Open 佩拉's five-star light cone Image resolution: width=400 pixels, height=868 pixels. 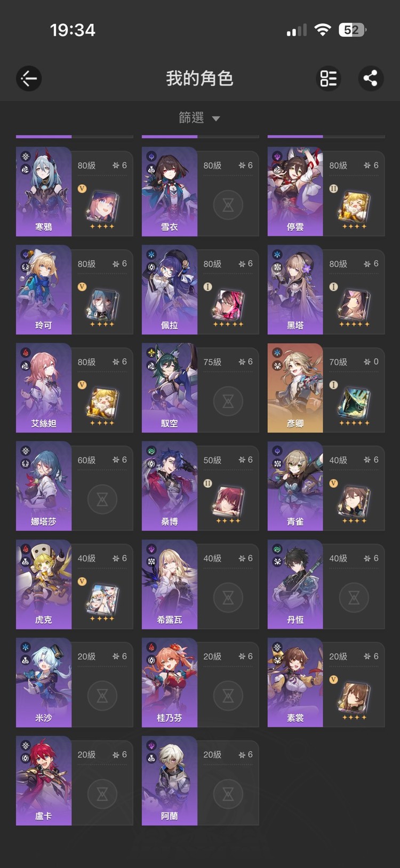(228, 305)
